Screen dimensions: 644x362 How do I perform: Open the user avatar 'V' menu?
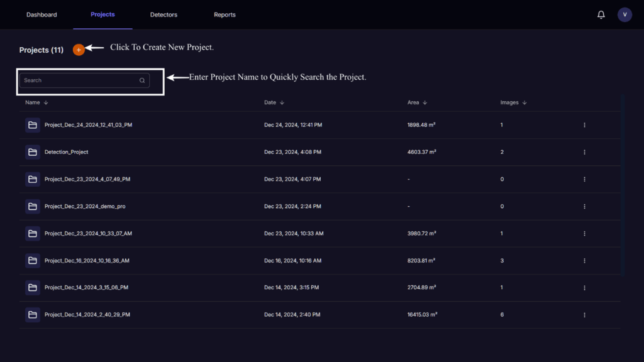[625, 15]
